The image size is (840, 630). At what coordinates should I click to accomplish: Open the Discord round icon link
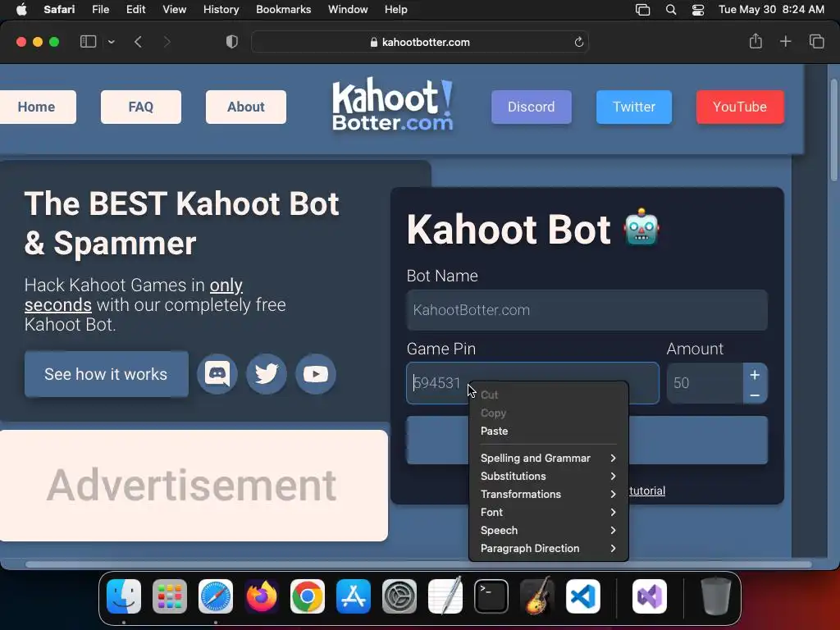217,374
